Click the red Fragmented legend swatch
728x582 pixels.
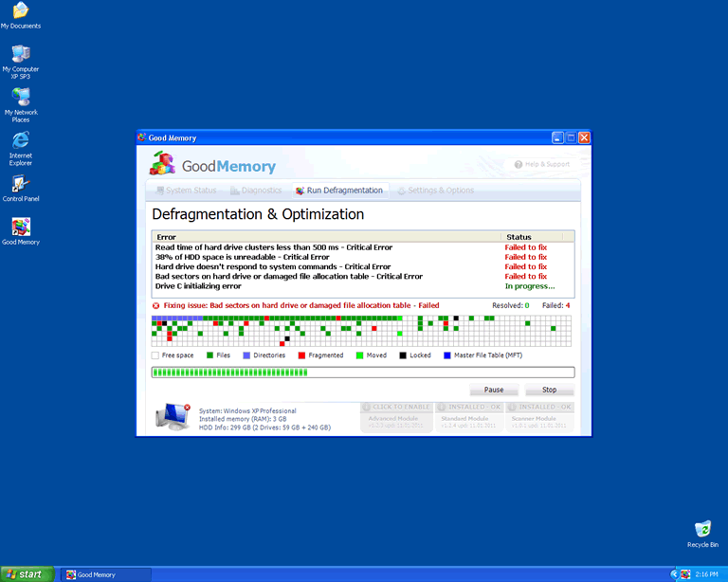click(301, 355)
